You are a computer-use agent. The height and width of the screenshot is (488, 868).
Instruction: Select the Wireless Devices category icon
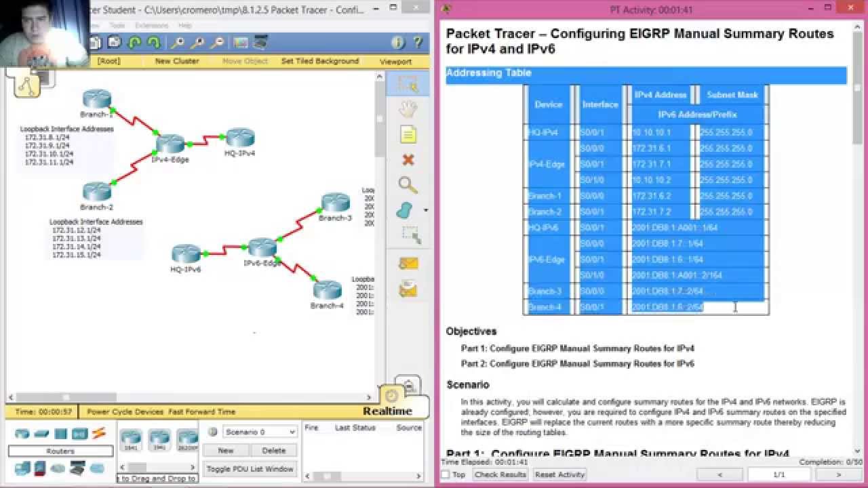pos(79,434)
